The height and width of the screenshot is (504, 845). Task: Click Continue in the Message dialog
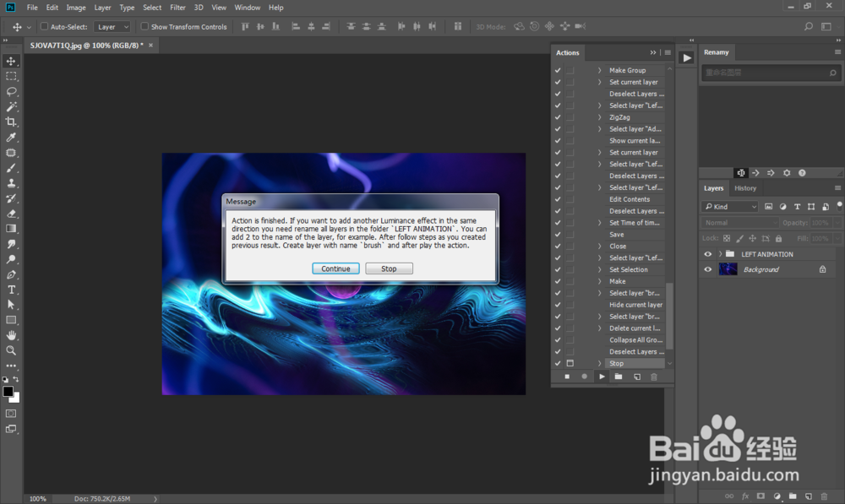[x=335, y=268]
